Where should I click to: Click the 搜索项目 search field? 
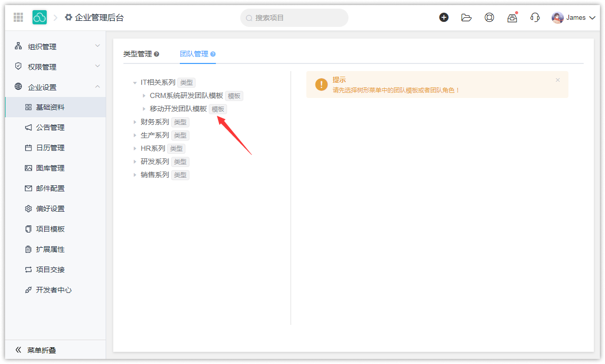point(295,18)
